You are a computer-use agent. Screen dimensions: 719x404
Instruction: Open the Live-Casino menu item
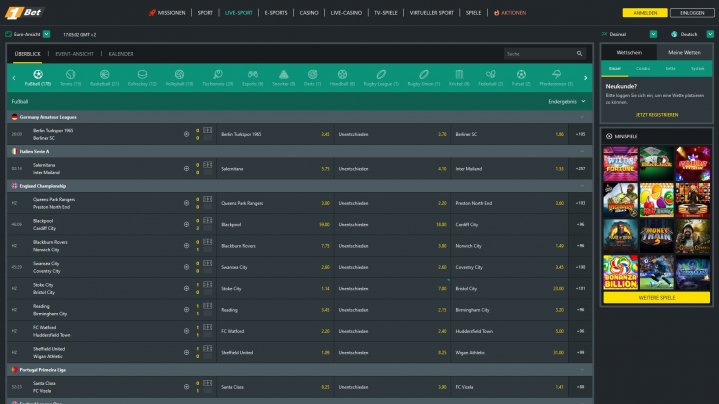click(x=346, y=13)
